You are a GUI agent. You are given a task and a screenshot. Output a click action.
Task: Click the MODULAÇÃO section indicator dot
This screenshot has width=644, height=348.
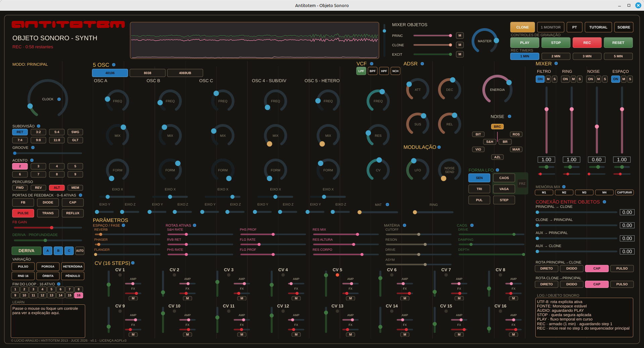point(439,147)
